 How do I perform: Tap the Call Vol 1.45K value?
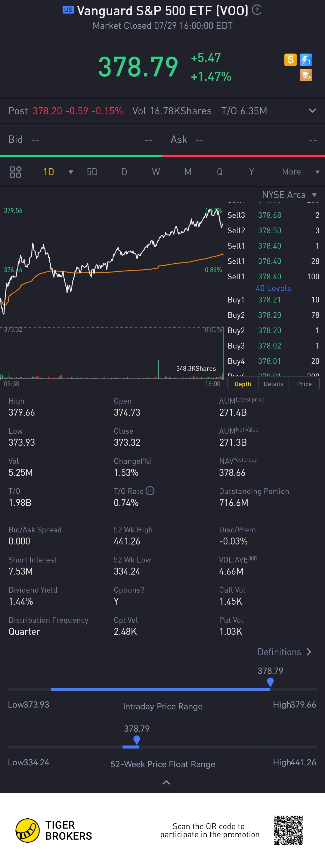point(231,601)
